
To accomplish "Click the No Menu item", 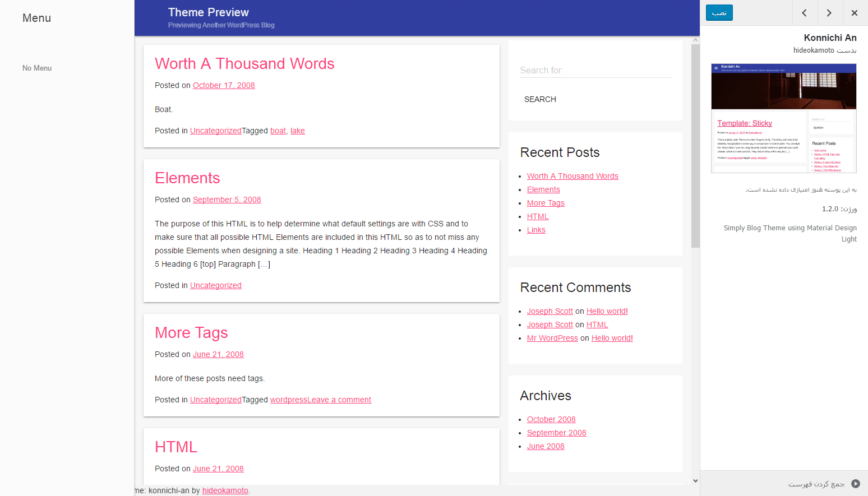I will pyautogui.click(x=37, y=68).
